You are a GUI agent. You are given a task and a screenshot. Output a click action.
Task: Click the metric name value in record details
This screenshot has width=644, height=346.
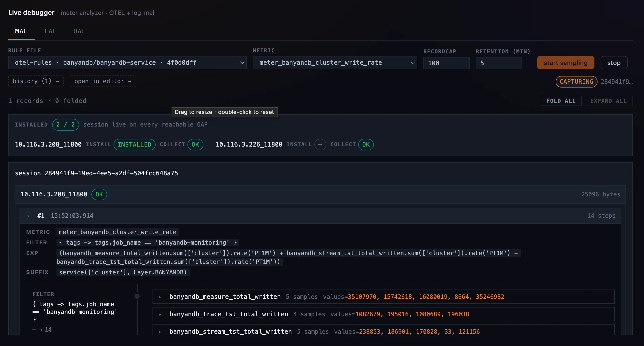point(118,232)
